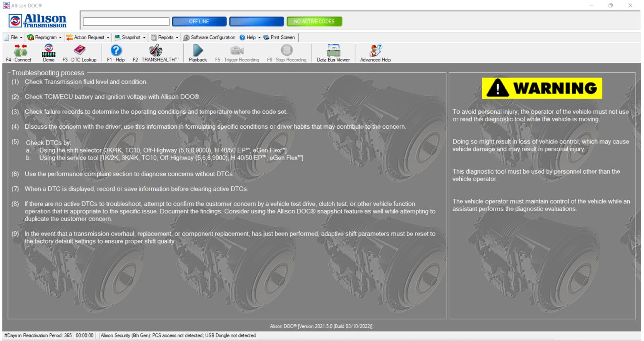The height and width of the screenshot is (341, 644).
Task: Click the OFF LINE status button
Action: [199, 22]
